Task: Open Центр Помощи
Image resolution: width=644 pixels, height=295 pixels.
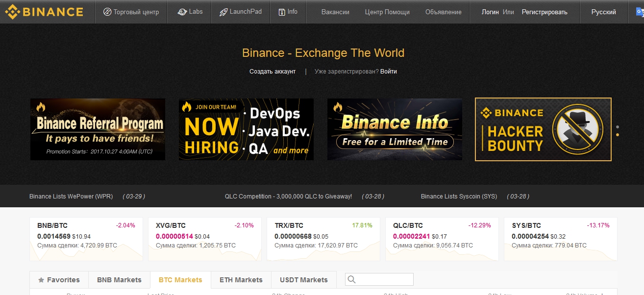Action: (387, 12)
